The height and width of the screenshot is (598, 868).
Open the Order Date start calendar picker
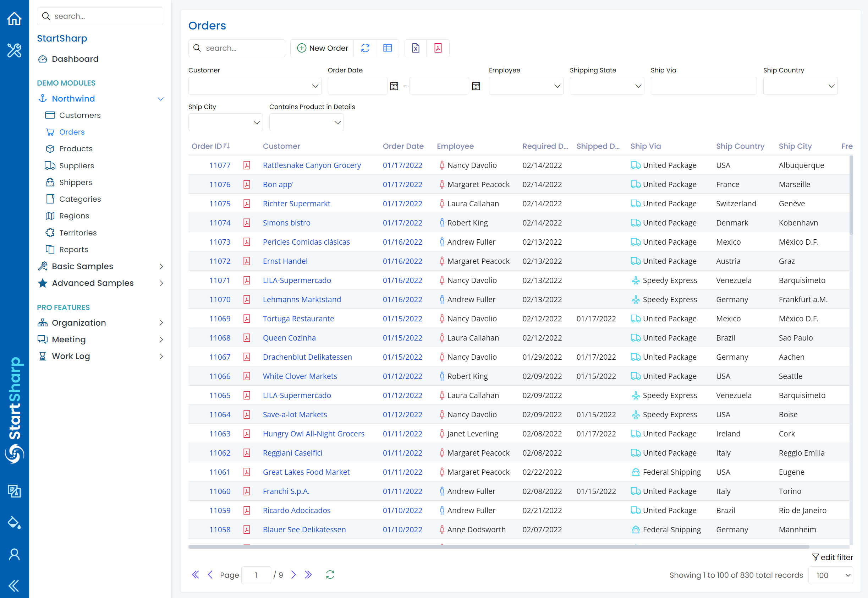394,86
